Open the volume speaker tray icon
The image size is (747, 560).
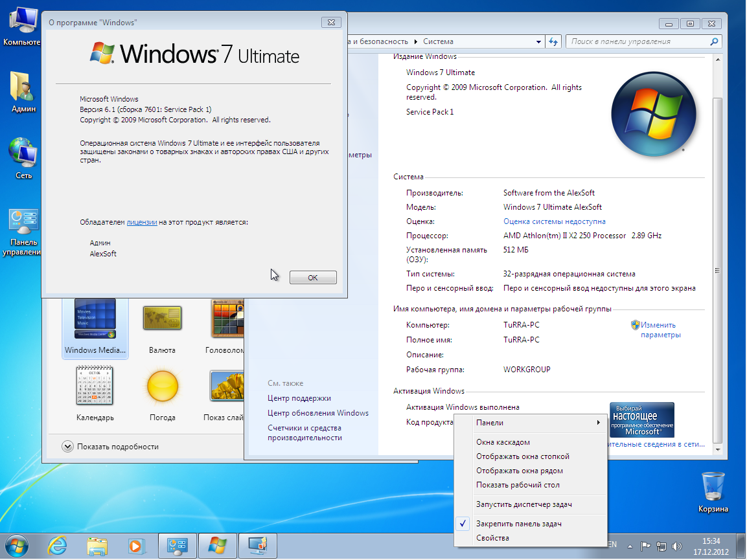676,546
